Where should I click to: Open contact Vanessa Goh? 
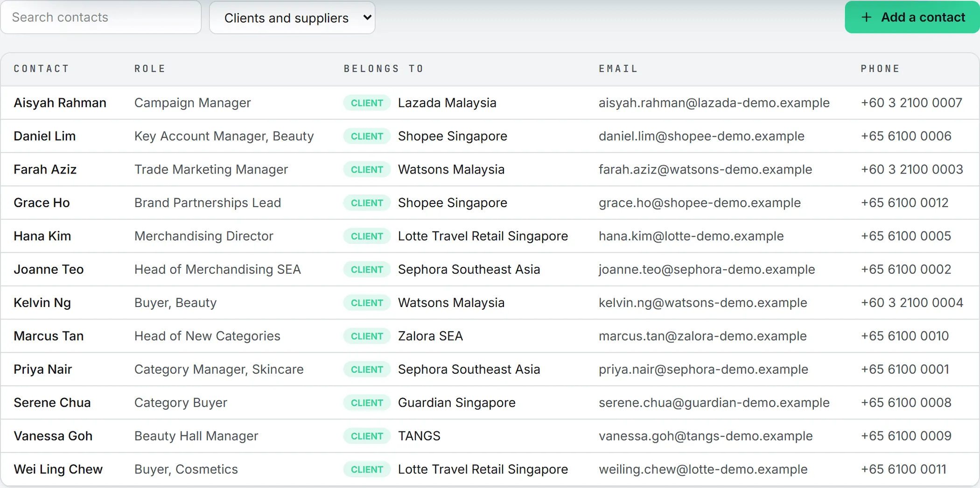click(x=53, y=436)
